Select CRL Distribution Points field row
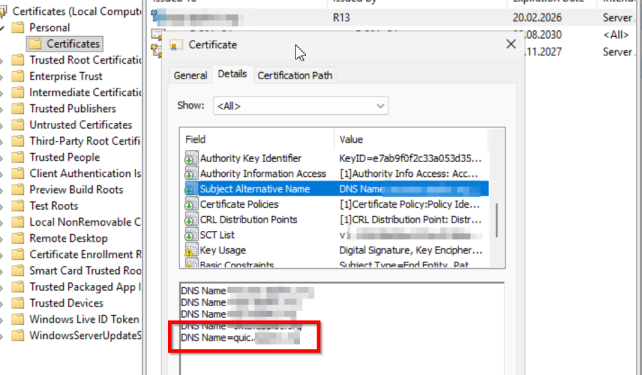The width and height of the screenshot is (642, 375). tap(336, 220)
